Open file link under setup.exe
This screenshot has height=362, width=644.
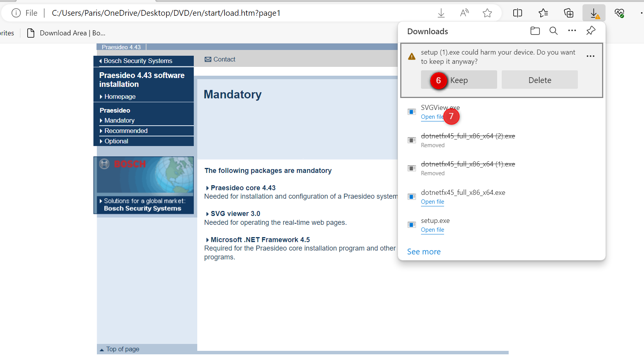point(432,230)
